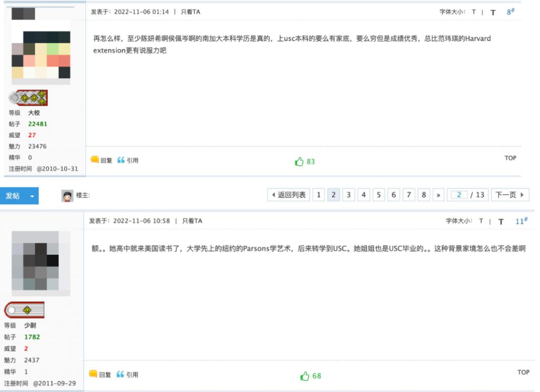Click registration date @2010-10-31

(x=57, y=169)
